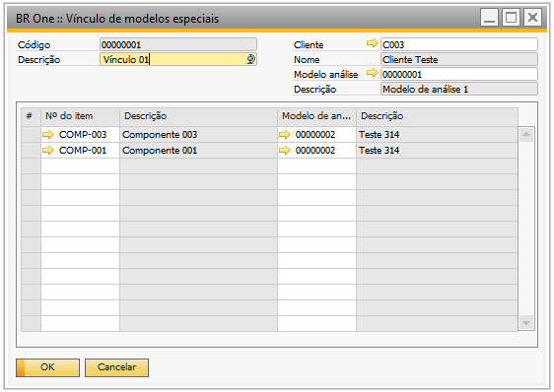Select the COMP-003 item cell

coord(80,135)
